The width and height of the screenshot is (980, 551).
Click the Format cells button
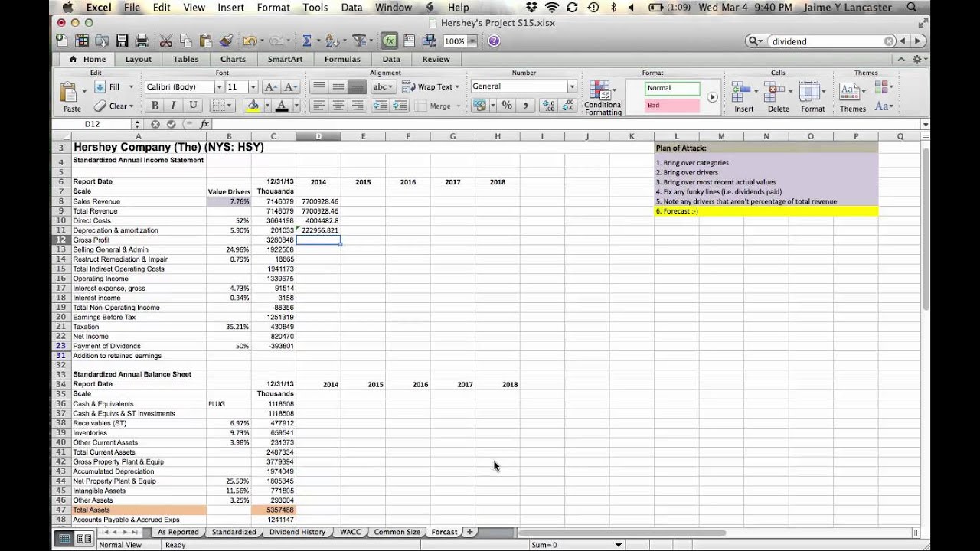[812, 96]
